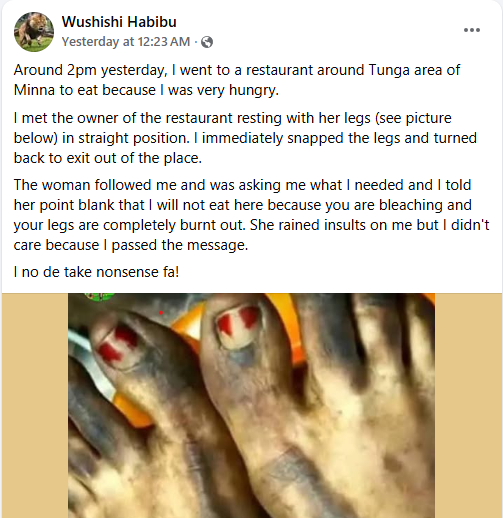Click the 'I met the owner' paragraph

tap(245, 138)
